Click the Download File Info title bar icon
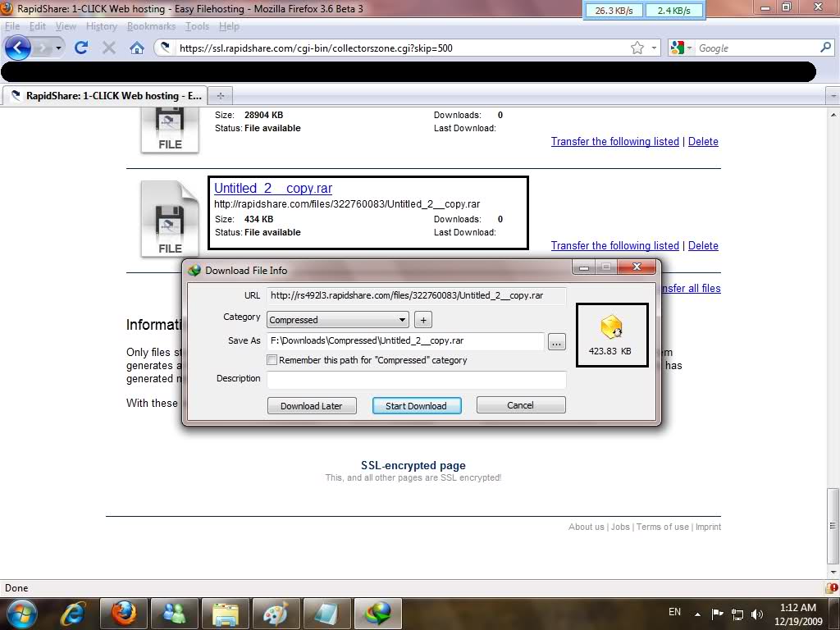 [x=194, y=271]
